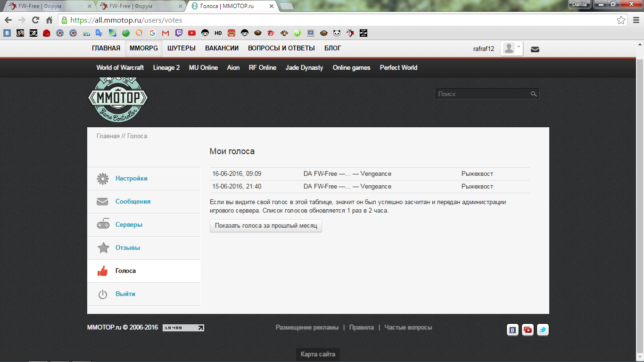Open the YouTube social icon in footer
This screenshot has height=362, width=644.
(528, 330)
